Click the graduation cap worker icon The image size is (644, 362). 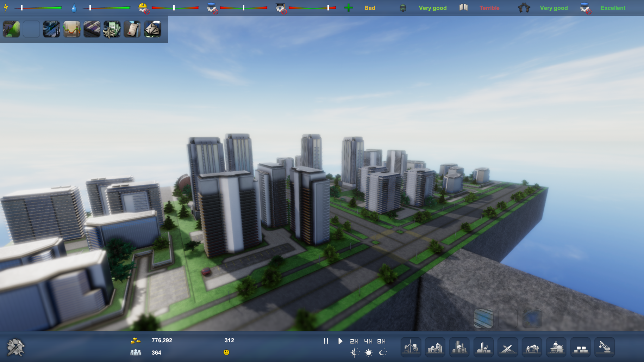281,8
